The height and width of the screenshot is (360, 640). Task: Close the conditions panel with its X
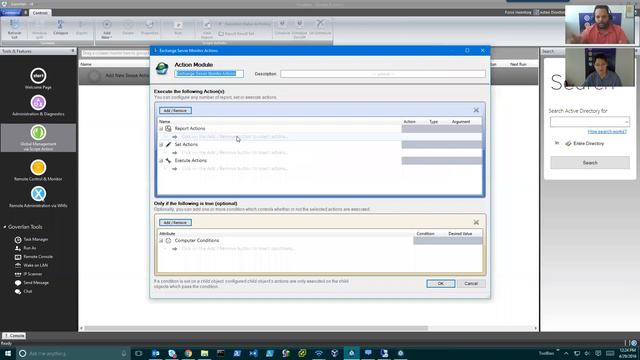476,222
